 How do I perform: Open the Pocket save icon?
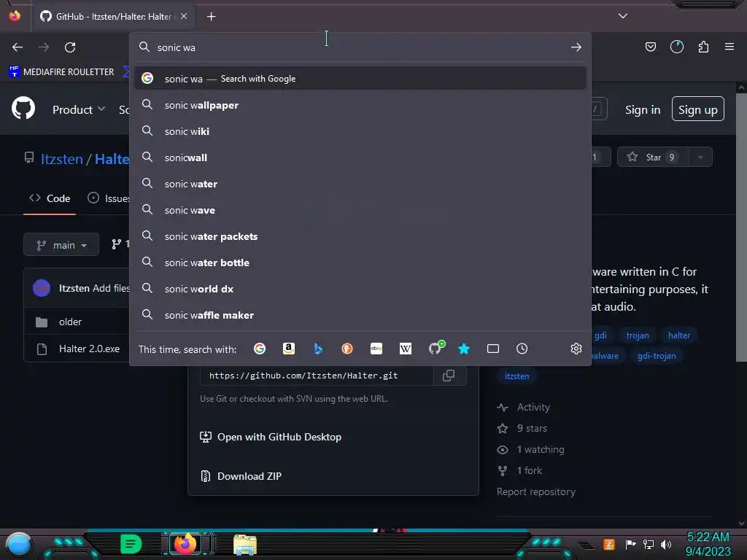[650, 47]
